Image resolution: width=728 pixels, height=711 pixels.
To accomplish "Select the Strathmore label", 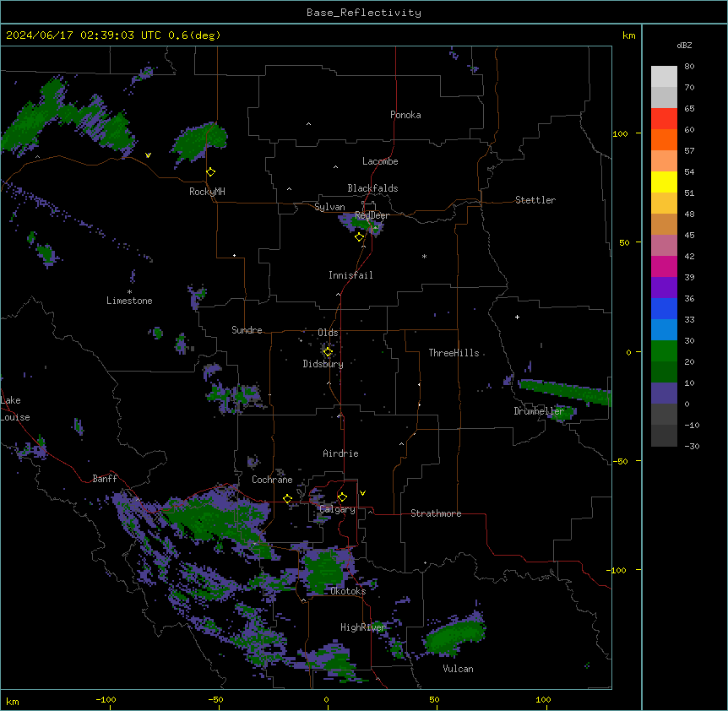I will 436,513.
